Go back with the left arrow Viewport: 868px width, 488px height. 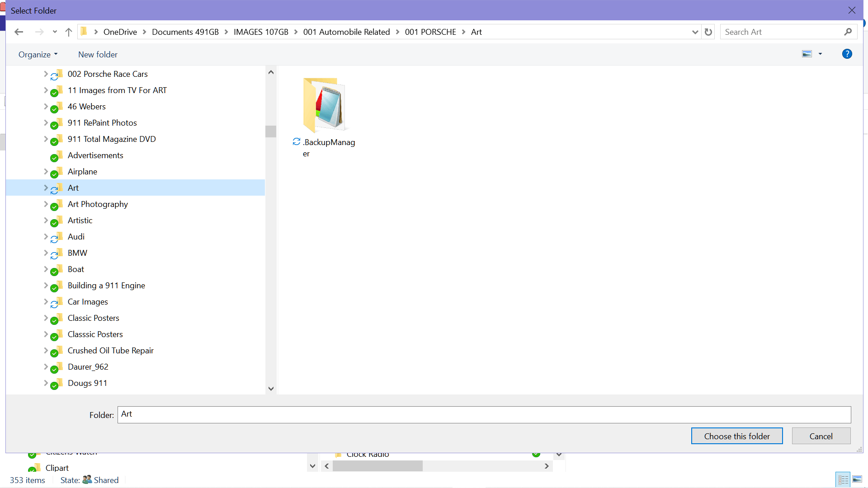pos(19,32)
